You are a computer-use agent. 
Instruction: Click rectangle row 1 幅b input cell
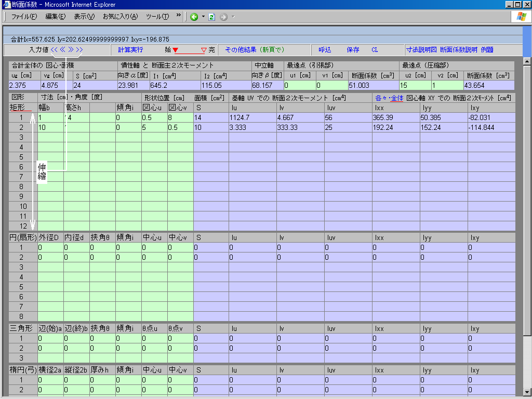tap(50, 118)
